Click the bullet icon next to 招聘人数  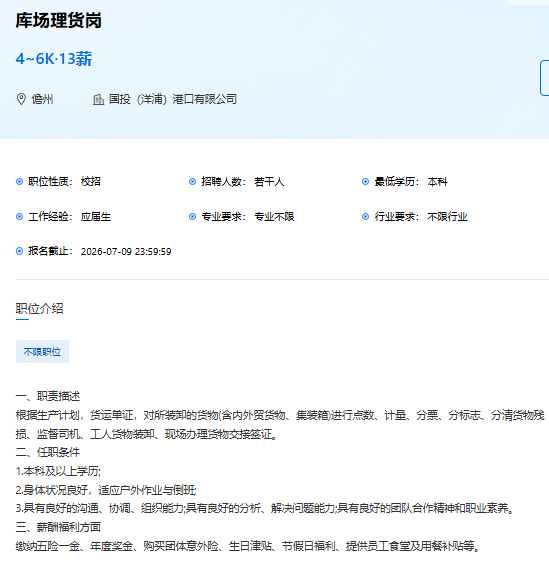point(192,182)
